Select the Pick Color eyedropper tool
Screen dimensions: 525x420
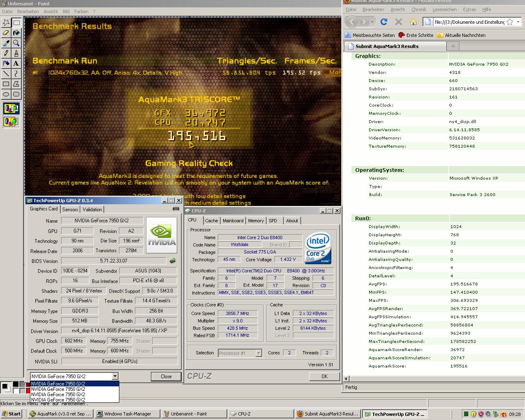coord(6,43)
